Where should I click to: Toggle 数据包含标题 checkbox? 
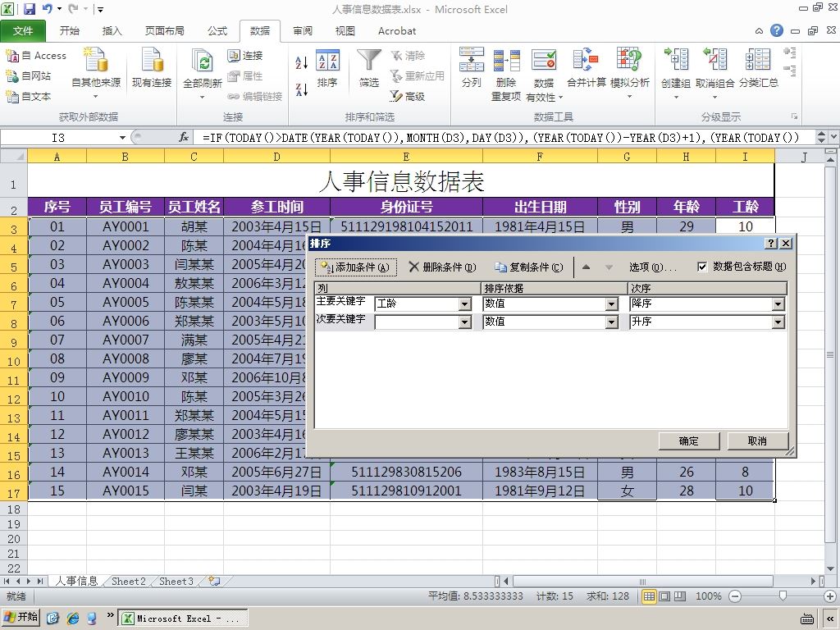(702, 267)
